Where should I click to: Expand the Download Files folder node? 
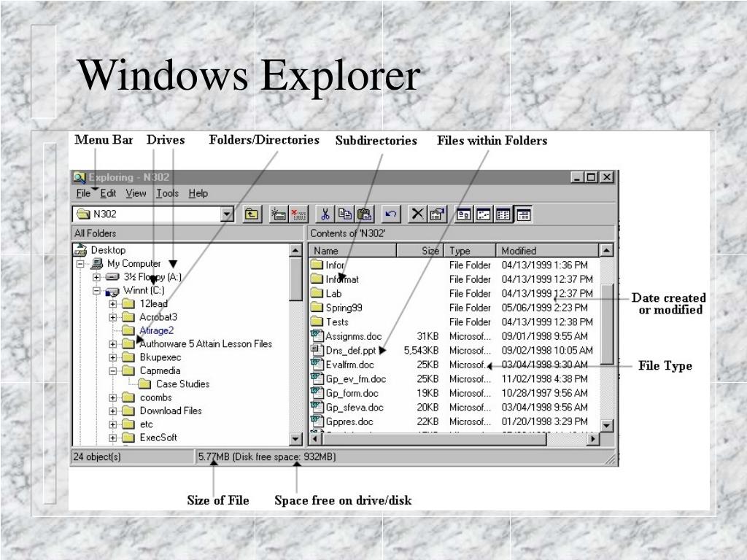113,411
